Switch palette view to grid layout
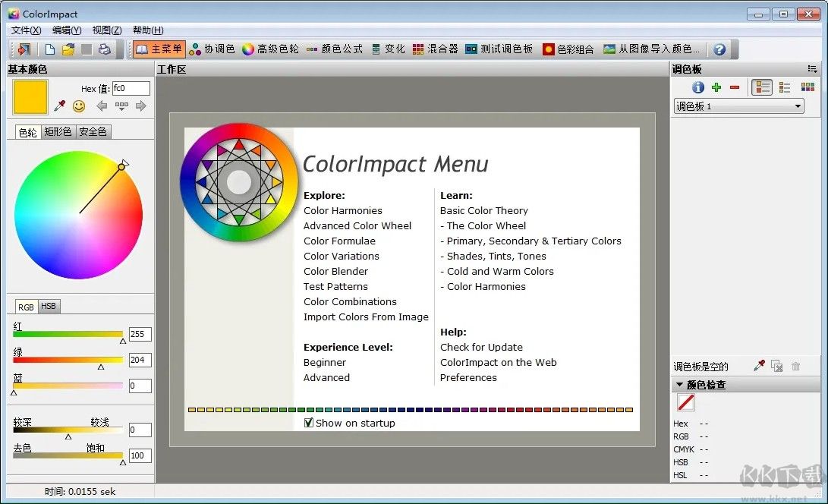 coord(808,87)
